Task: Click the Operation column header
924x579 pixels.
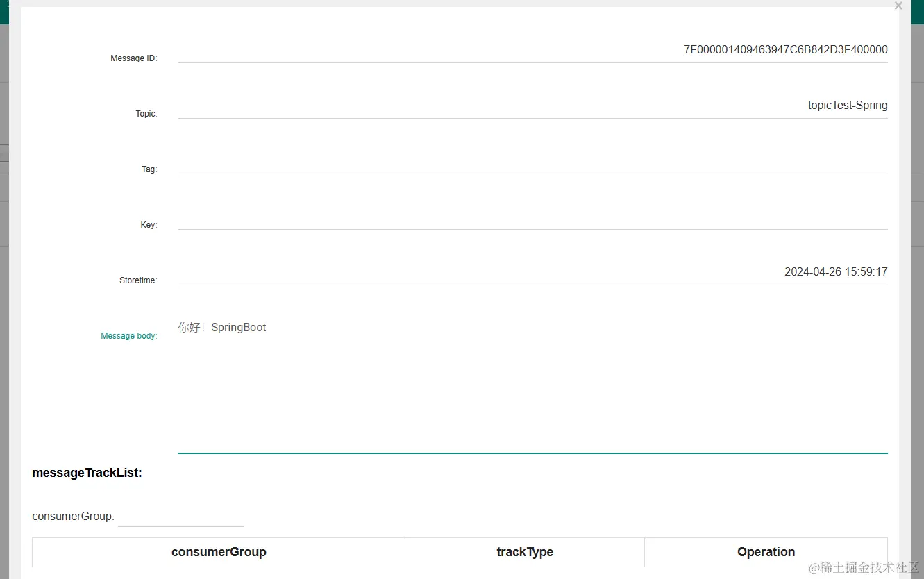Action: point(766,552)
